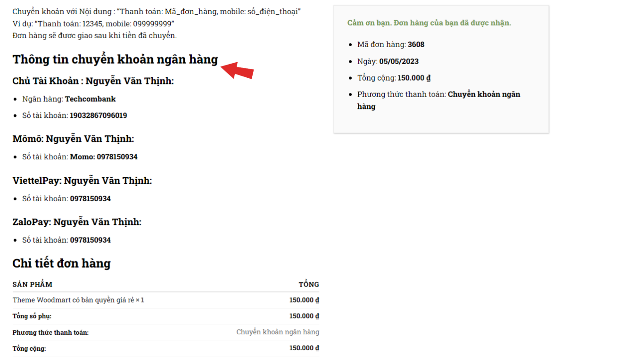Click the red arrow beside the bank transfer heading

[238, 70]
